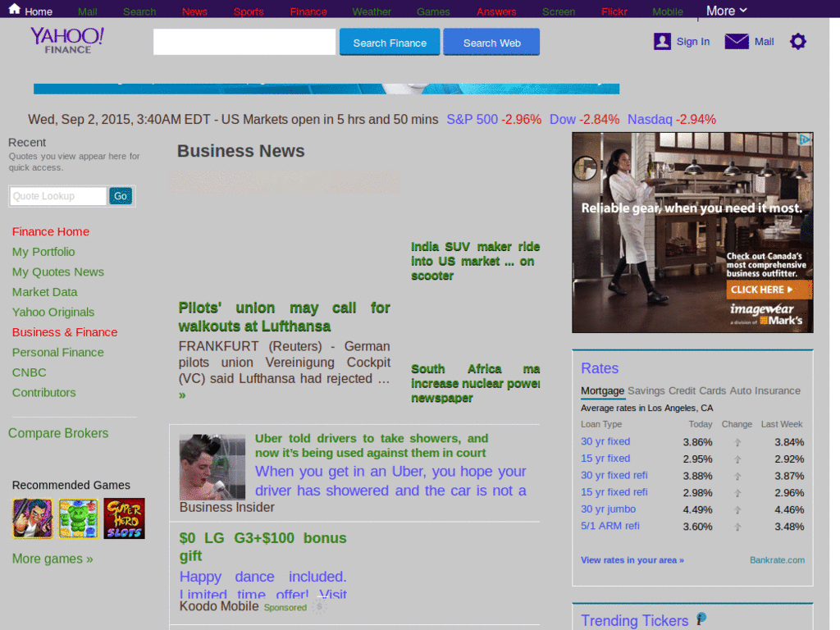Click the Yahoo Finance logo
This screenshot has height=630, width=840.
pyautogui.click(x=67, y=41)
